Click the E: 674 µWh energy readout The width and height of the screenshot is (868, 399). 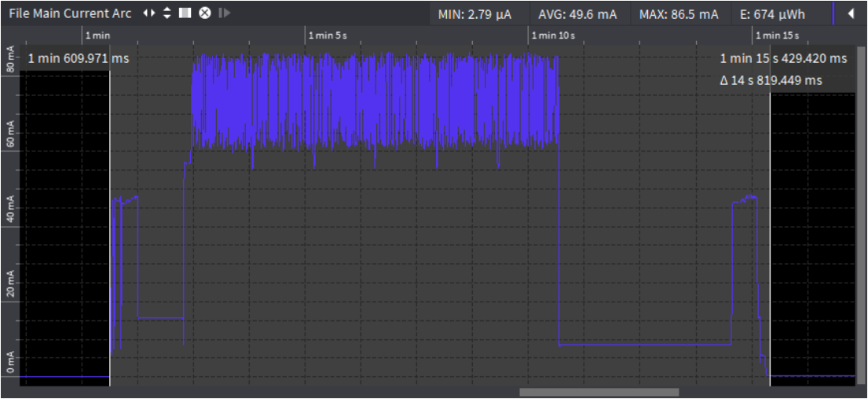(x=772, y=14)
